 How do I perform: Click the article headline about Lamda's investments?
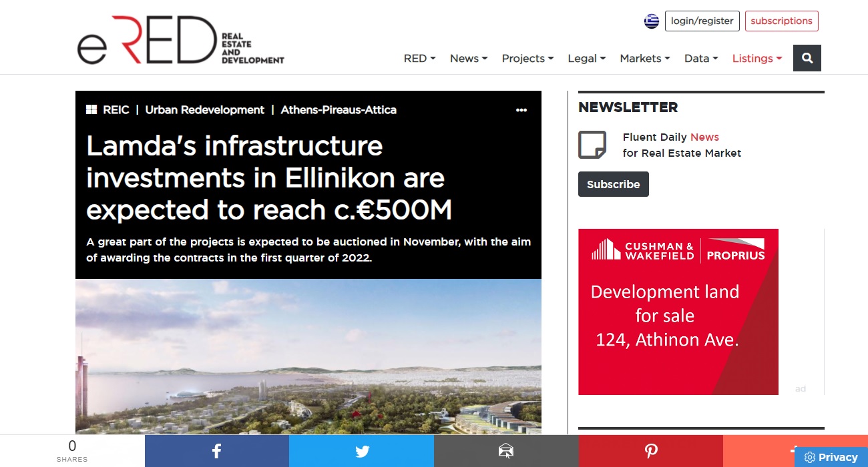(x=269, y=177)
